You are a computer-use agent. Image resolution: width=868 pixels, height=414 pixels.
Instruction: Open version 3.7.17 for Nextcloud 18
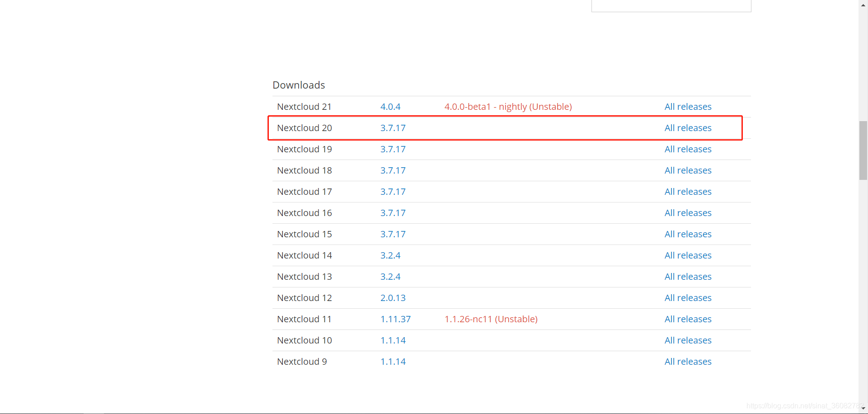click(x=393, y=170)
